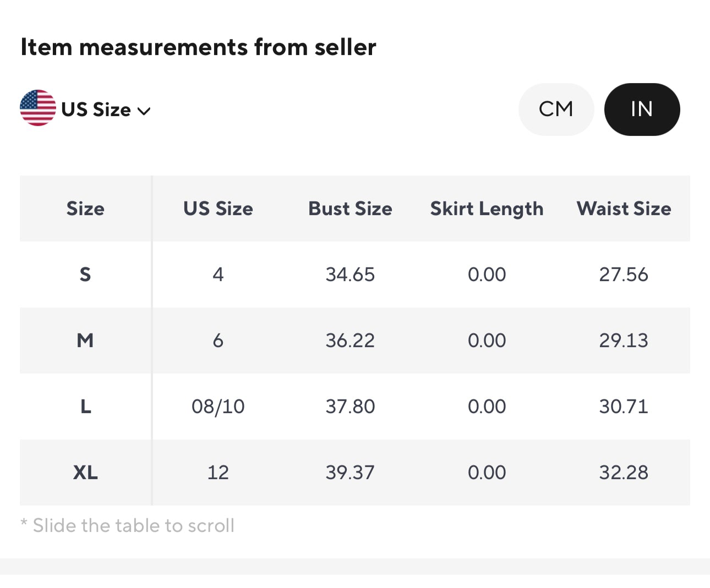Screen dimensions: 710x588
Task: Click the US Size column header
Action: pos(218,209)
